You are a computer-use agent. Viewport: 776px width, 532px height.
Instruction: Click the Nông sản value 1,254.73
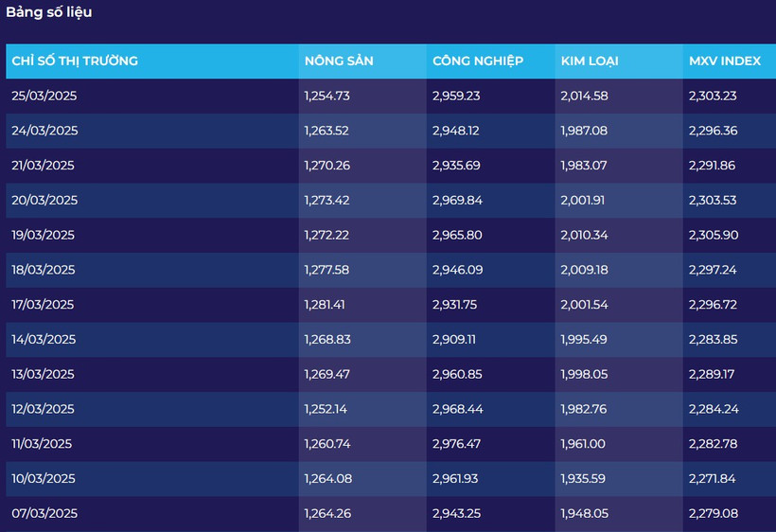click(326, 96)
